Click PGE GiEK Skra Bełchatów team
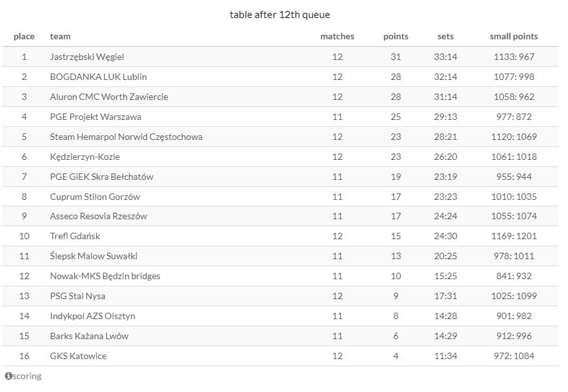The height and width of the screenshot is (392, 568). point(101,177)
